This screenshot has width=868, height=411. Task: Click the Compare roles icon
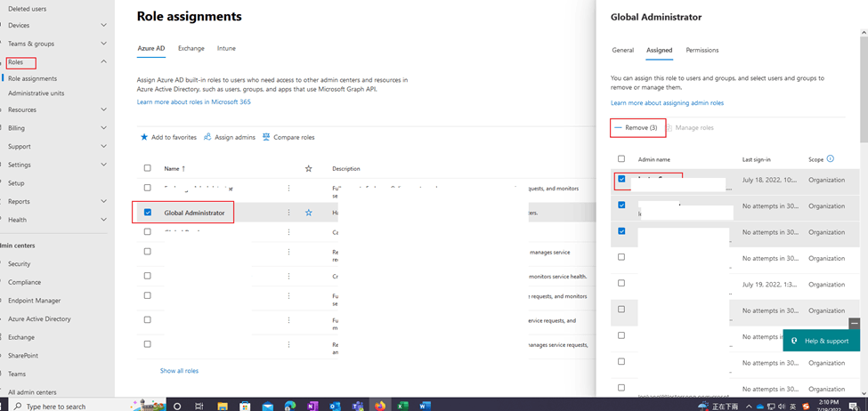[266, 137]
